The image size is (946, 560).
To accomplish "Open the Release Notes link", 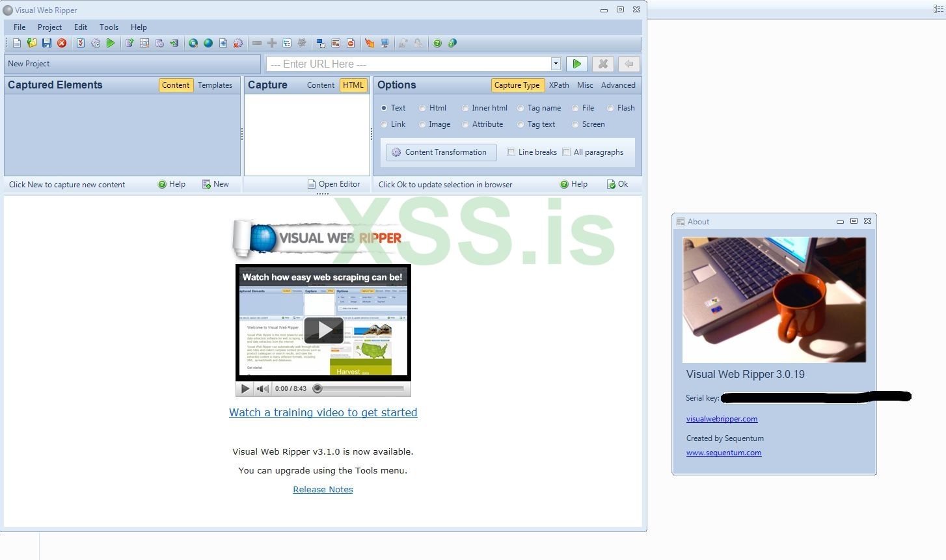I will pos(323,490).
